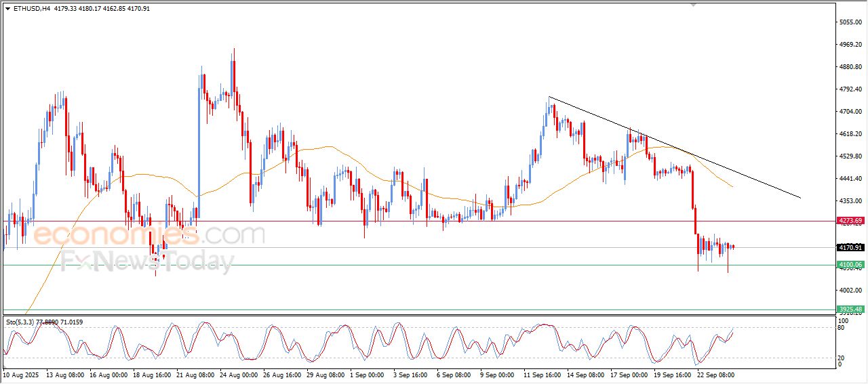This screenshot has width=868, height=384.
Task: Click the 4969.20 price axis value
Action: pyautogui.click(x=850, y=45)
